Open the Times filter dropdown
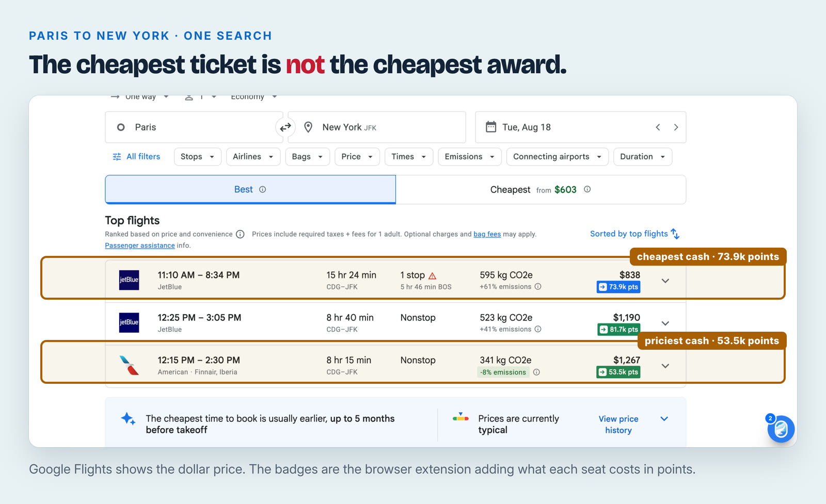 coord(409,157)
